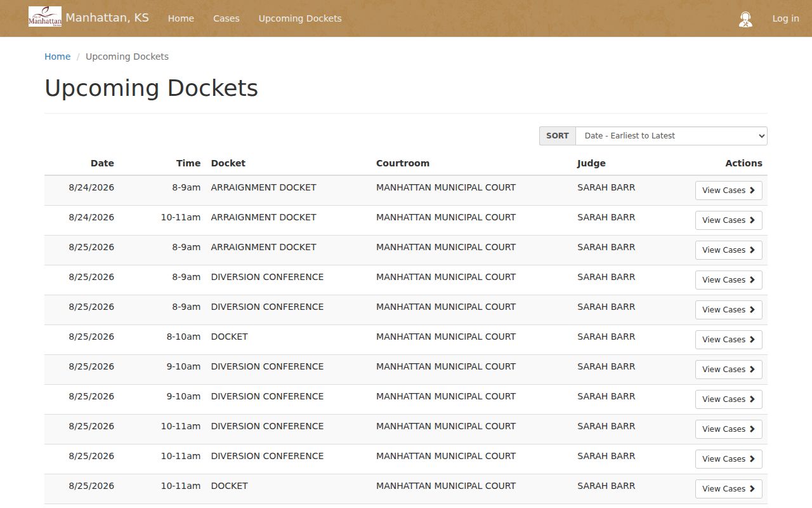Image resolution: width=812 pixels, height=508 pixels.
Task: Click the Log in link
Action: pyautogui.click(x=785, y=18)
